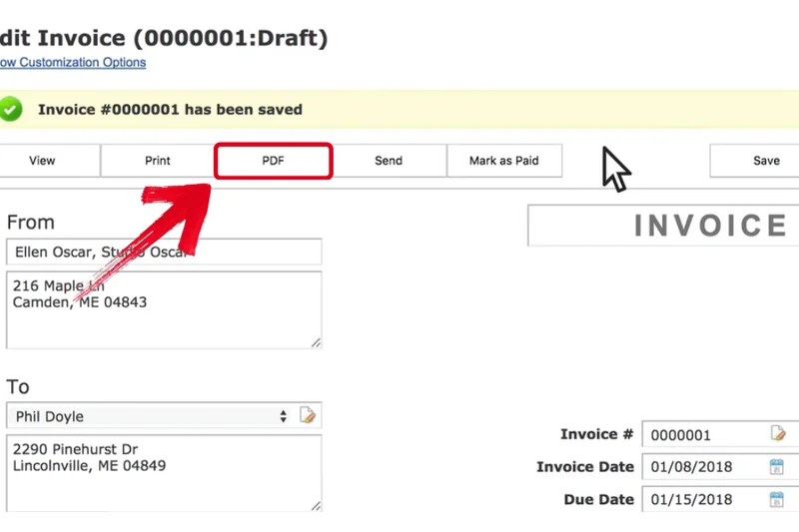799x532 pixels.
Task: Click the To address box resize handle
Action: click(316, 505)
